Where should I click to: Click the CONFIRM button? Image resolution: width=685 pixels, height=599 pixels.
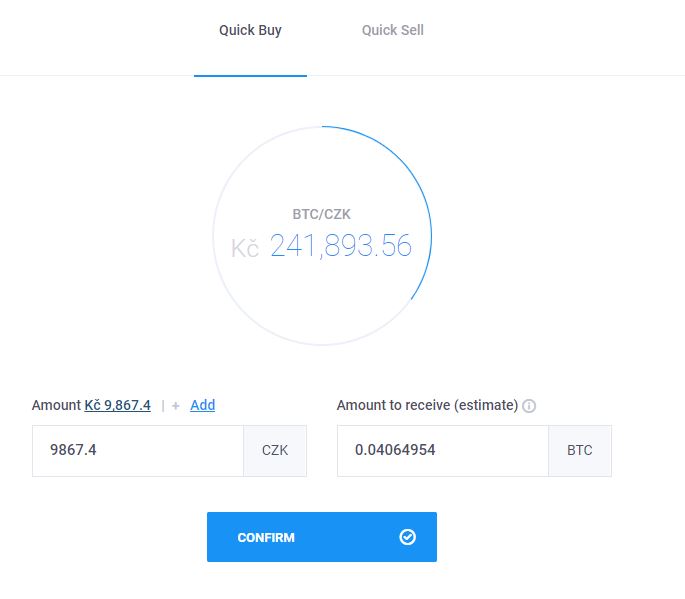pos(322,537)
